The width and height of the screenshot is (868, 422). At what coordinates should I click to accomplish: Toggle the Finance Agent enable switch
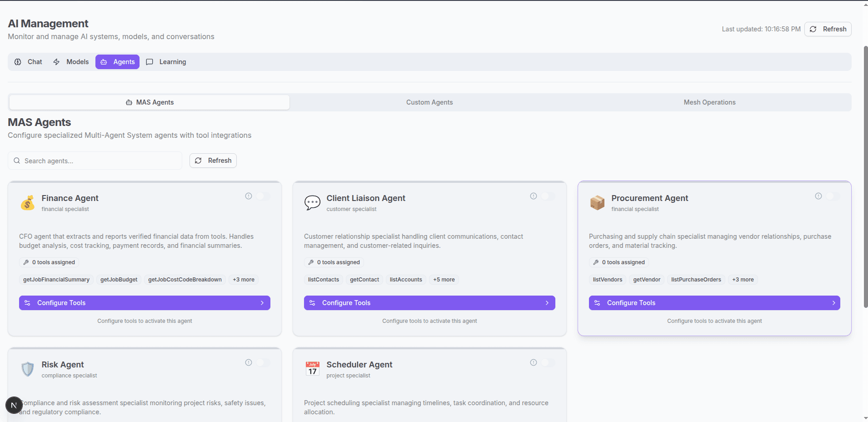tap(263, 196)
